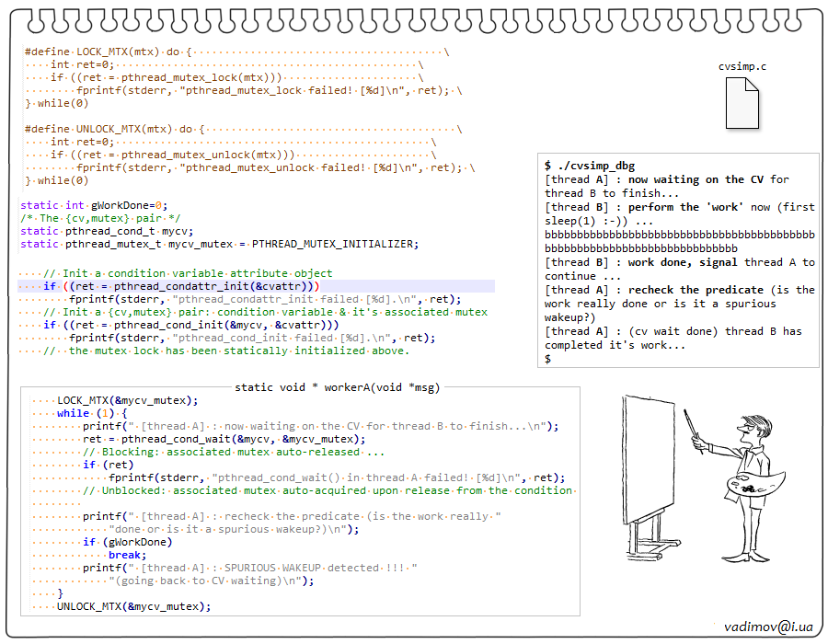This screenshot has height=644, width=828.
Task: Click the #define LOCK_MTX(mtx) macro line
Action: tap(101, 52)
